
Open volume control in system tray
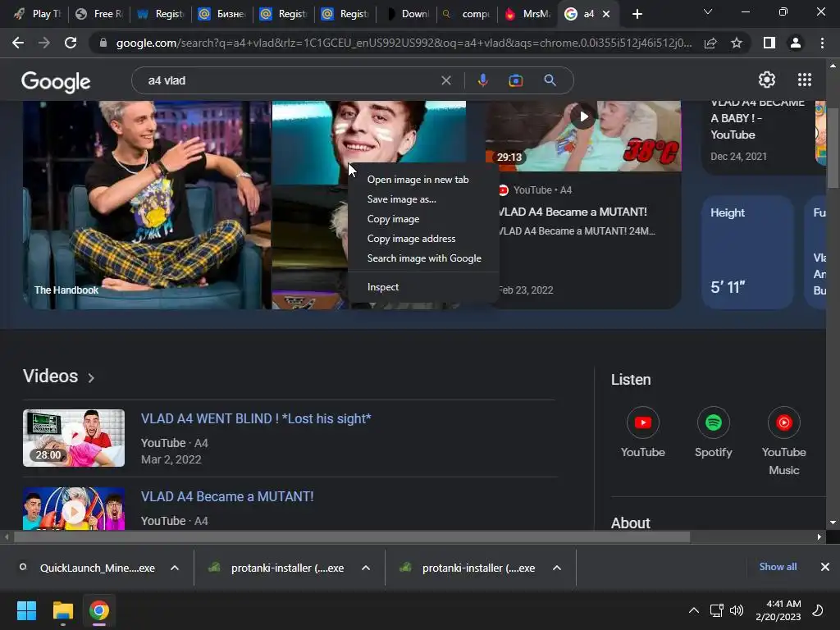pyautogui.click(x=737, y=610)
